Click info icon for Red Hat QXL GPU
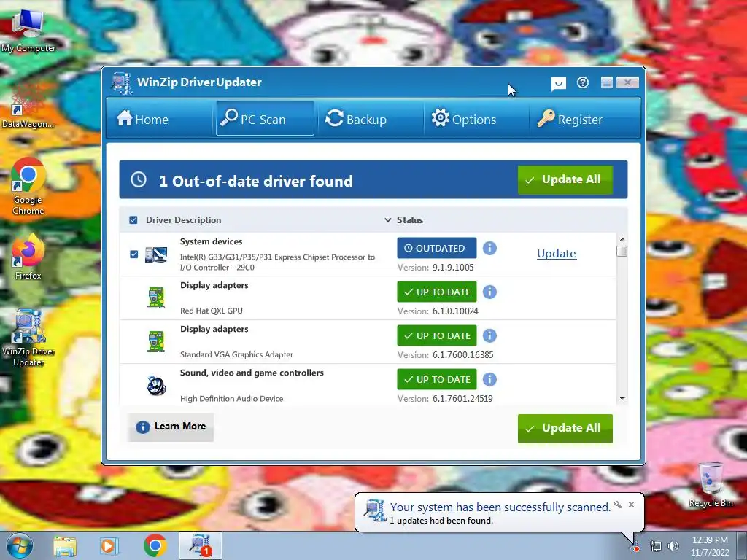This screenshot has height=560, width=747. [x=489, y=292]
